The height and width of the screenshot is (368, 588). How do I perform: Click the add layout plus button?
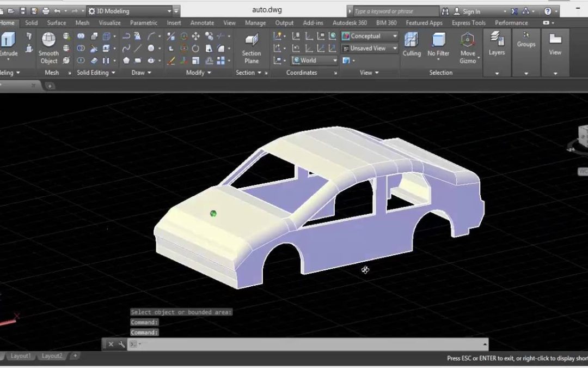tap(75, 355)
